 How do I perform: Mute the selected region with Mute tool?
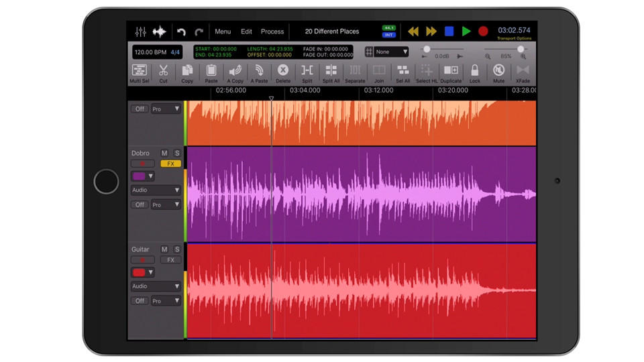(x=498, y=74)
